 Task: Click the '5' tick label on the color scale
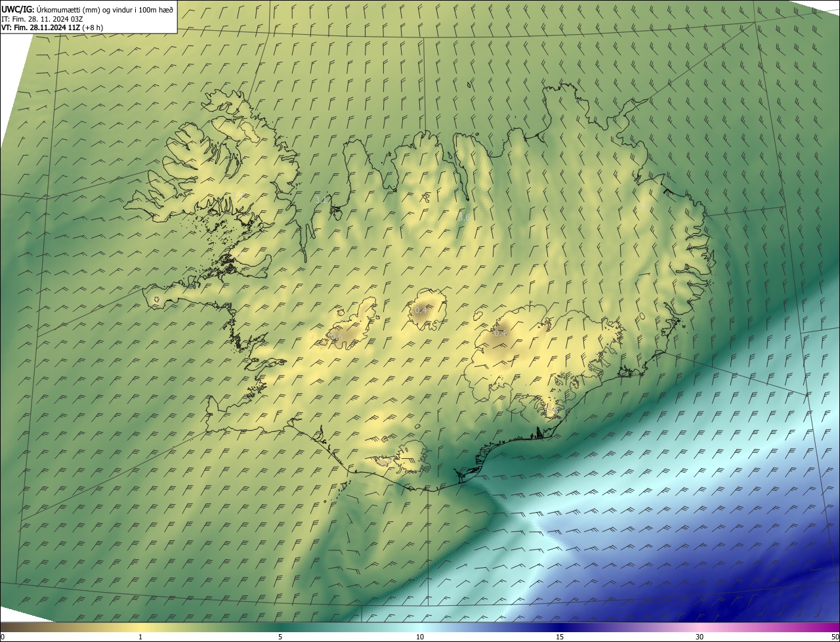tap(280, 637)
